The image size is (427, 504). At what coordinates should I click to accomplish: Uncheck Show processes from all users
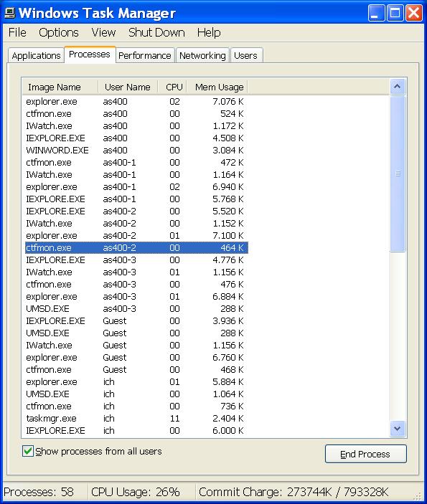tap(28, 451)
